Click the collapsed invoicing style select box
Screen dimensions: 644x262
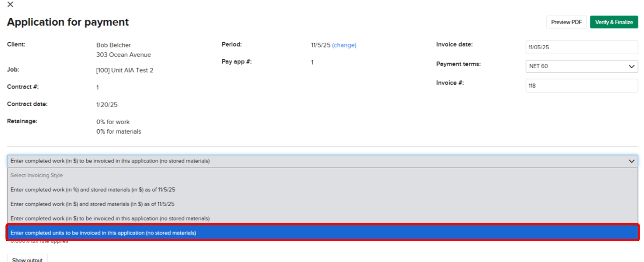tap(316, 161)
